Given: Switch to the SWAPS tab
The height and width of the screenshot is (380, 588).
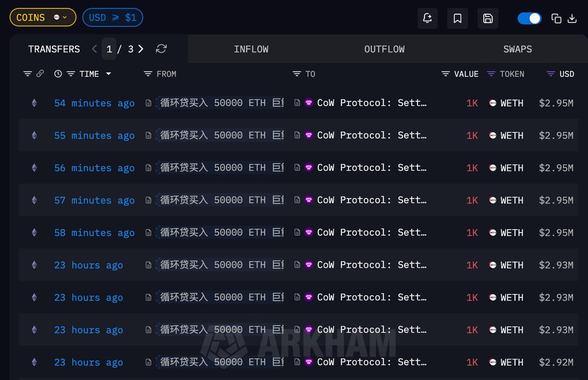Looking at the screenshot, I should [517, 49].
